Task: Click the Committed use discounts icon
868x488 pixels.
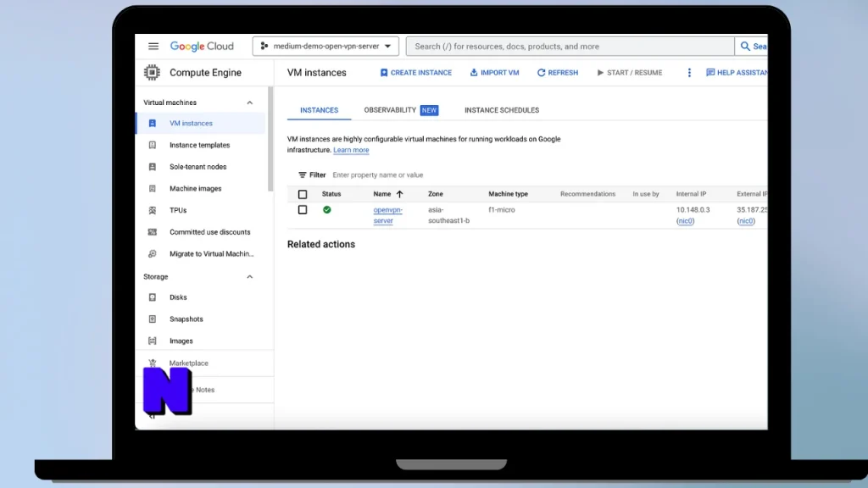Action: tap(153, 232)
